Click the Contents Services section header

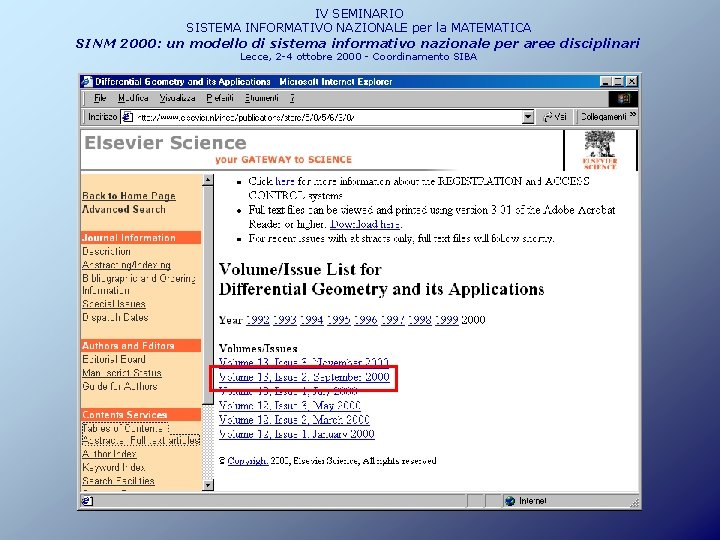tap(141, 415)
